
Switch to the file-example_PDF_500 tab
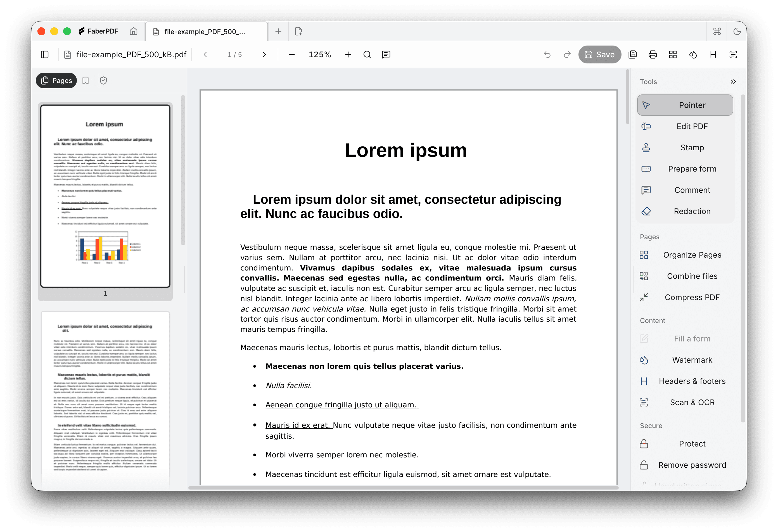point(206,32)
